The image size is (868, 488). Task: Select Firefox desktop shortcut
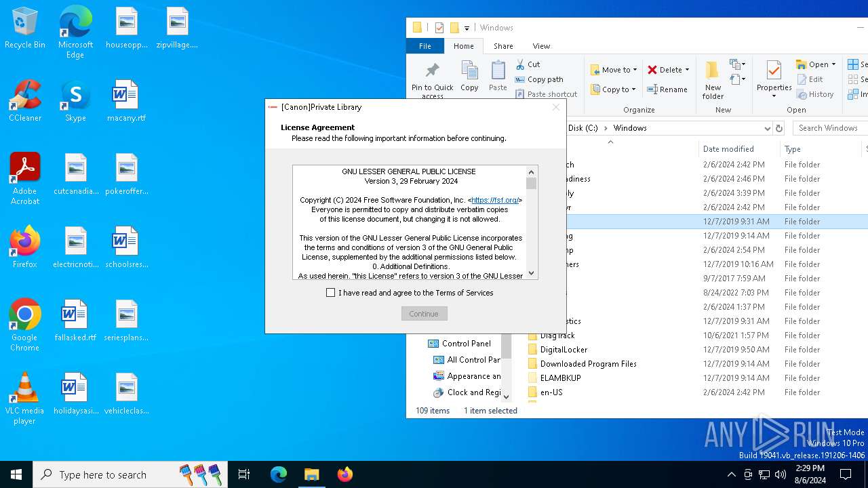click(25, 247)
